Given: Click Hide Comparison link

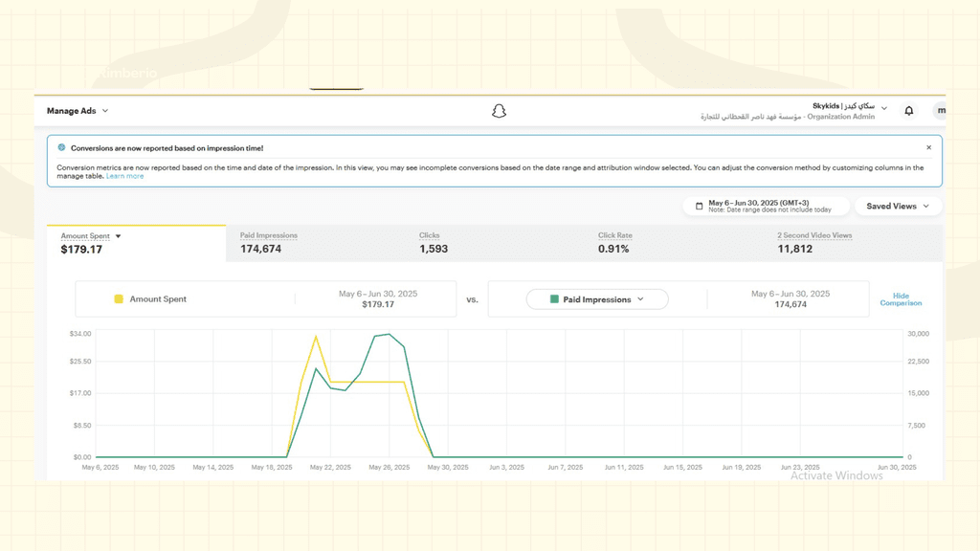Looking at the screenshot, I should click(x=901, y=299).
